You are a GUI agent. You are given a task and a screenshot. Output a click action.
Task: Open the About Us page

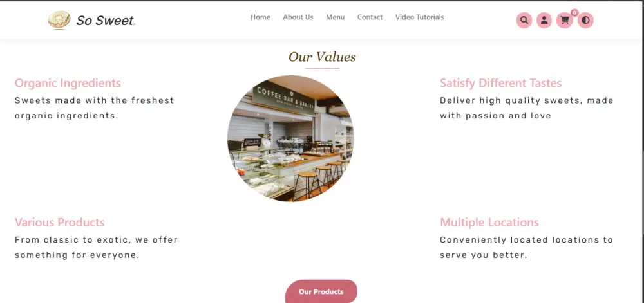tap(298, 17)
